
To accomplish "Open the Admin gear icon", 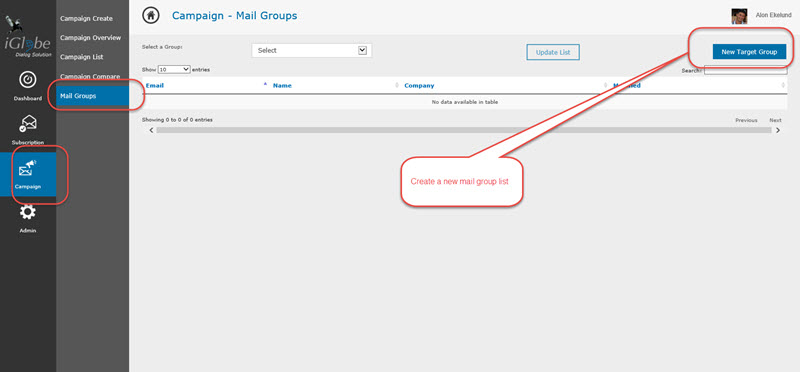I will 28,212.
